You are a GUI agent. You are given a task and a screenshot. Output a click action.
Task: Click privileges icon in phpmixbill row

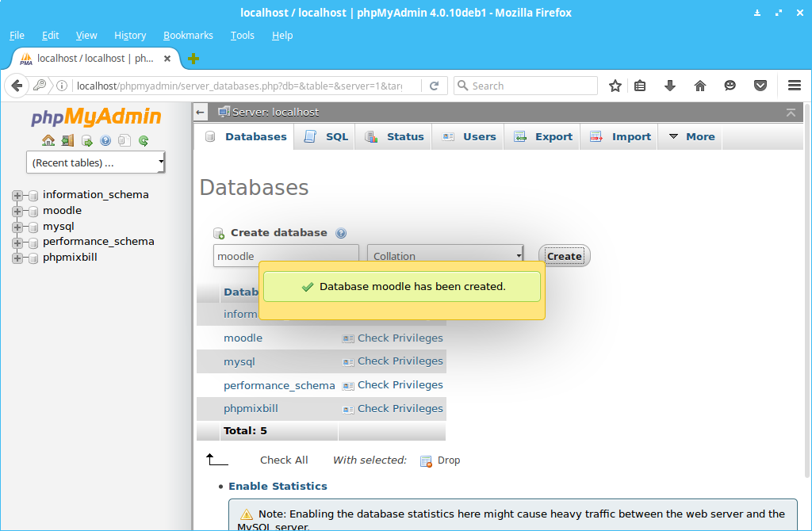click(x=348, y=410)
